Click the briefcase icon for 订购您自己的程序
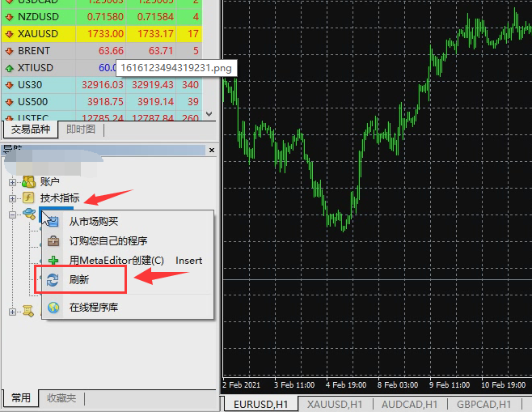532x412 pixels. [x=53, y=240]
